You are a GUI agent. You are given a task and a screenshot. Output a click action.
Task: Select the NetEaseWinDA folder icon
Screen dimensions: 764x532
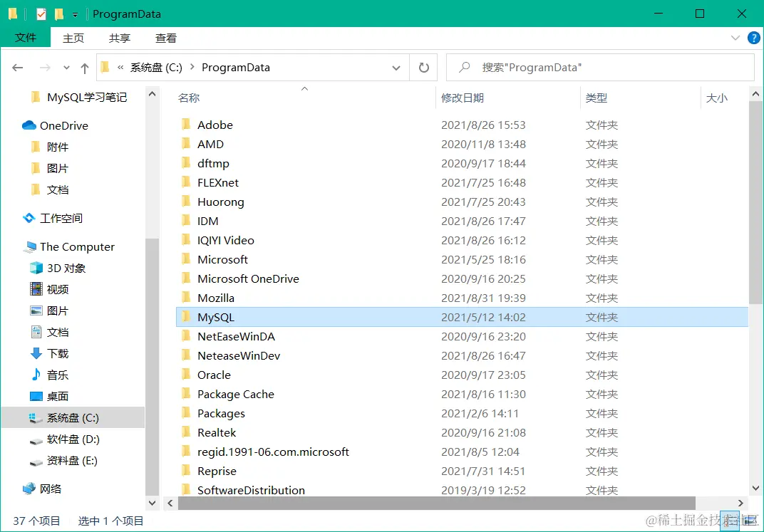pos(185,336)
